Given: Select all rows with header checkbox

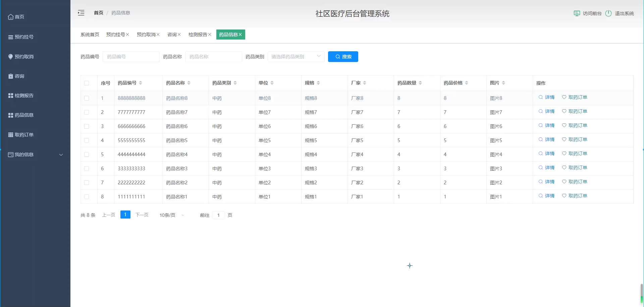Looking at the screenshot, I should pyautogui.click(x=87, y=83).
